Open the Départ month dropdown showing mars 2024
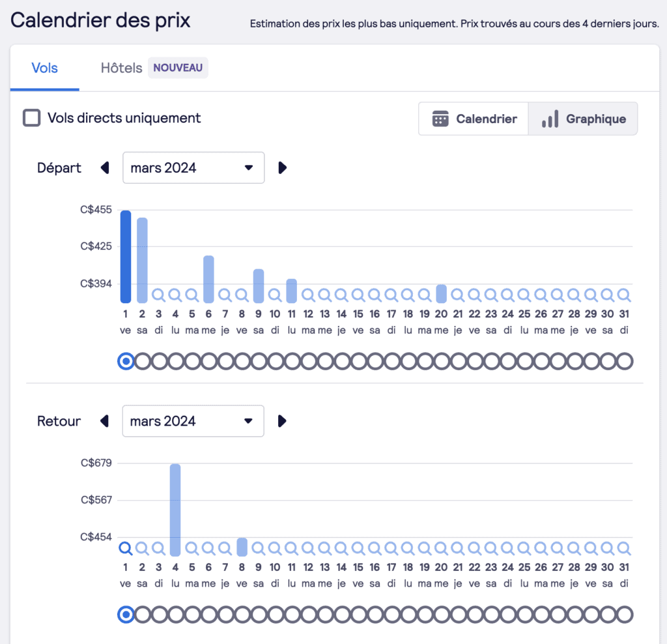The image size is (667, 644). [193, 168]
